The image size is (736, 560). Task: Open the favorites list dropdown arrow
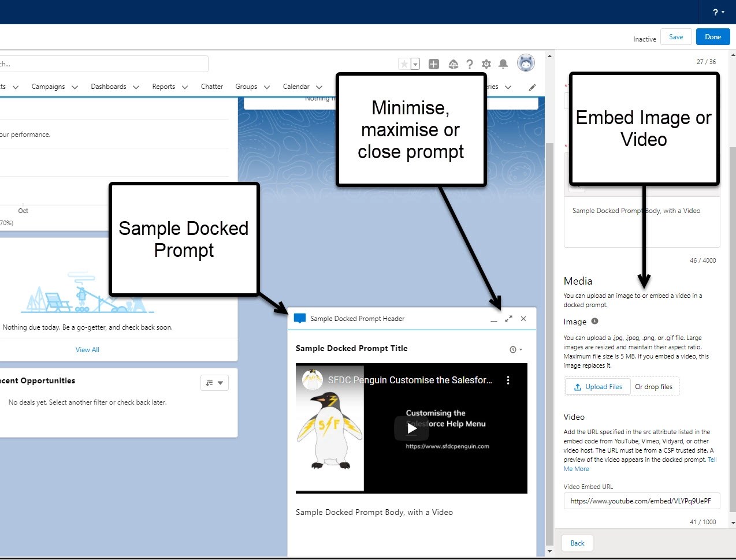pos(415,64)
